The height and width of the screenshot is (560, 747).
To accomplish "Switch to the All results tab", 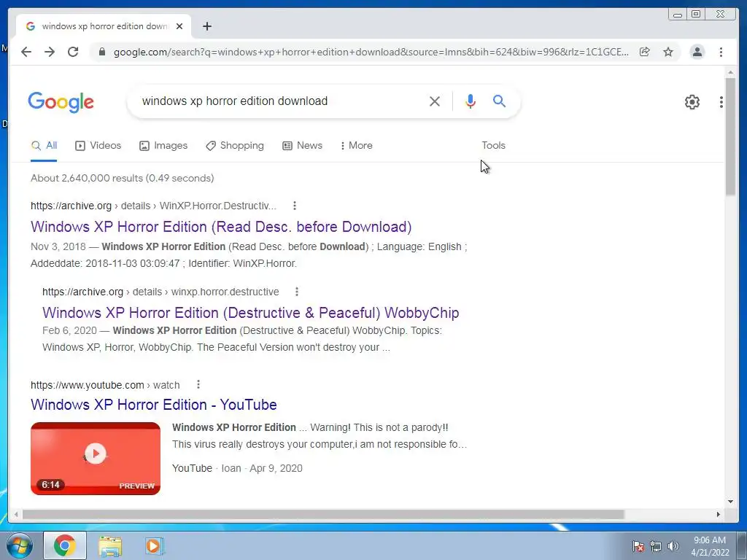I will click(44, 146).
